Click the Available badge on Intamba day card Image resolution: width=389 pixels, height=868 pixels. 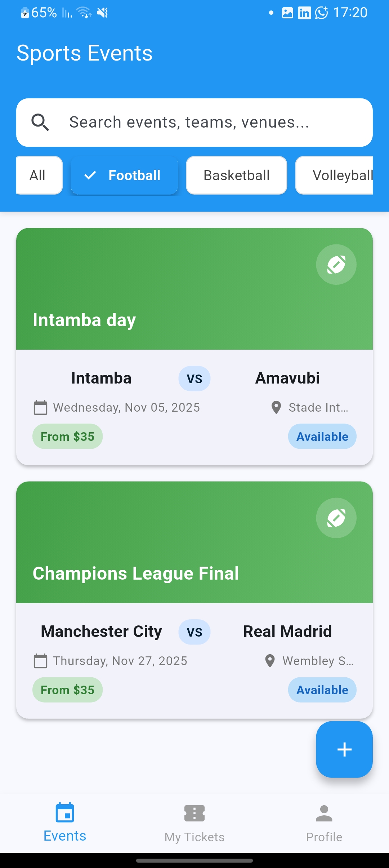322,436
